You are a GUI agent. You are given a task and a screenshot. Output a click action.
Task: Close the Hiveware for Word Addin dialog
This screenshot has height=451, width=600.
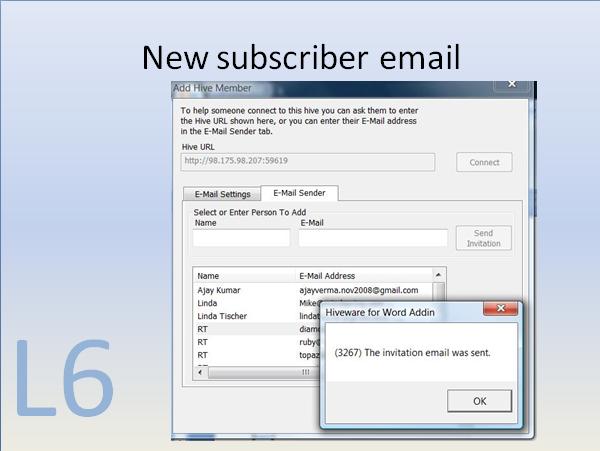501,308
